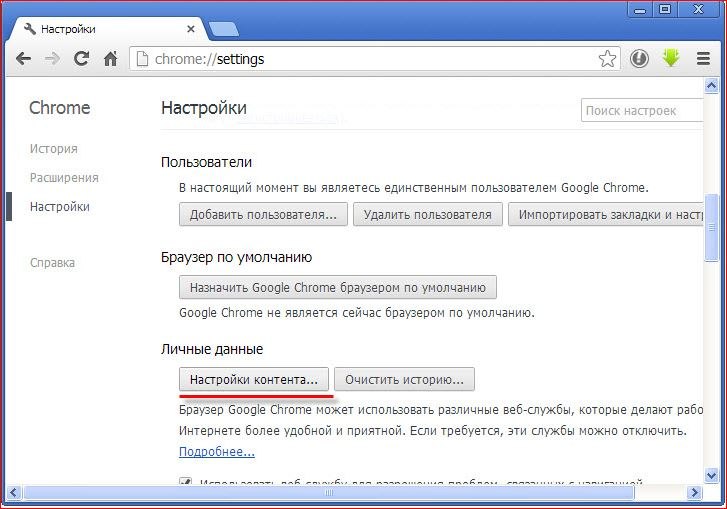Click the Поиск настроек search field

point(643,110)
